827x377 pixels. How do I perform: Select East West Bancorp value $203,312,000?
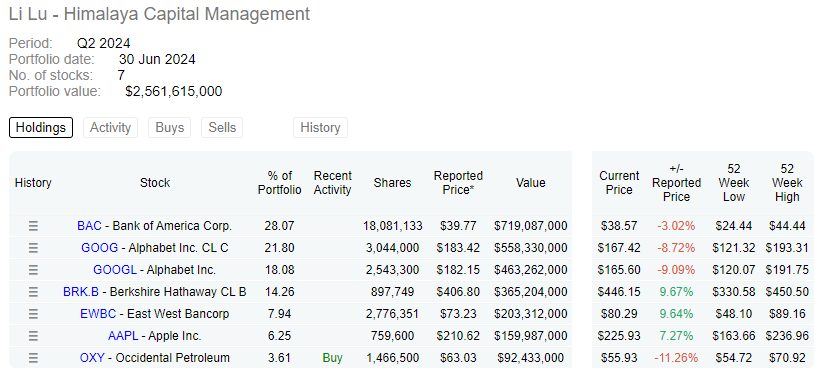click(x=531, y=314)
